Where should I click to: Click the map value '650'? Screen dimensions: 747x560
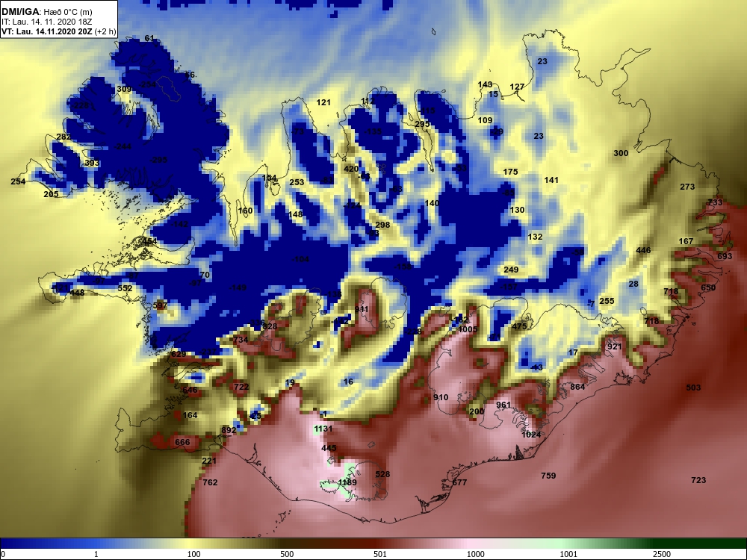pos(708,287)
